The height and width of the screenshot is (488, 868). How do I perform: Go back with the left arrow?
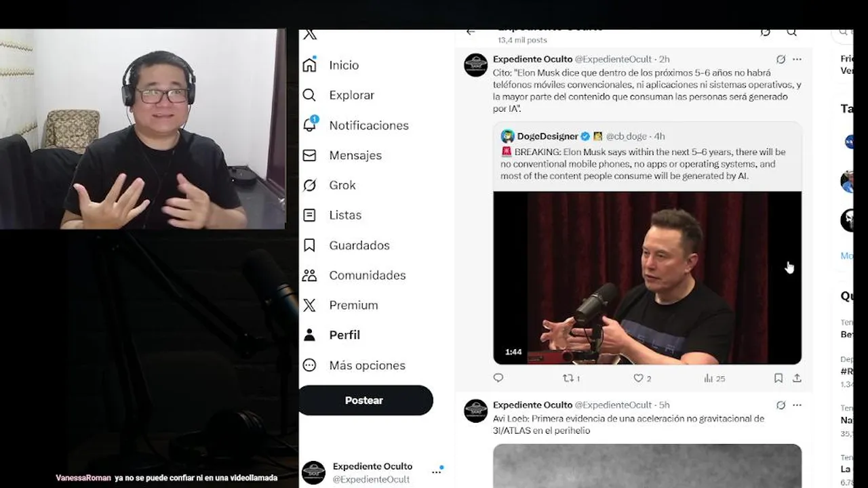[471, 32]
